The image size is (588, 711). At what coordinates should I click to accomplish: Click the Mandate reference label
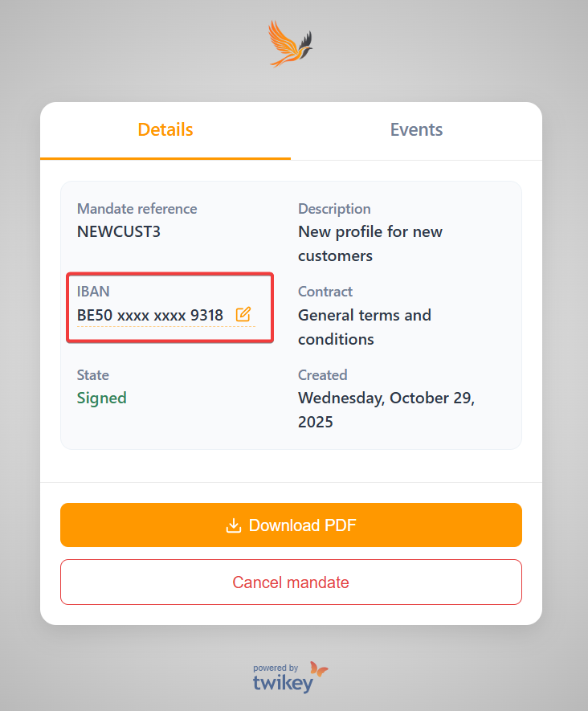137,209
